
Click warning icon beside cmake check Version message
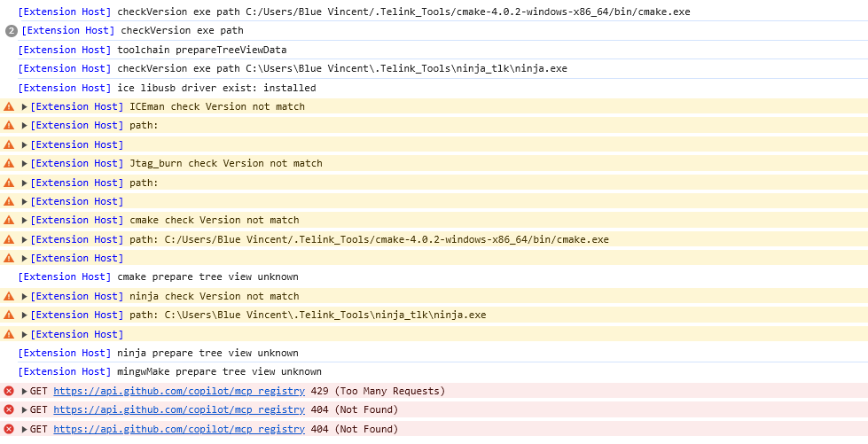(9, 220)
